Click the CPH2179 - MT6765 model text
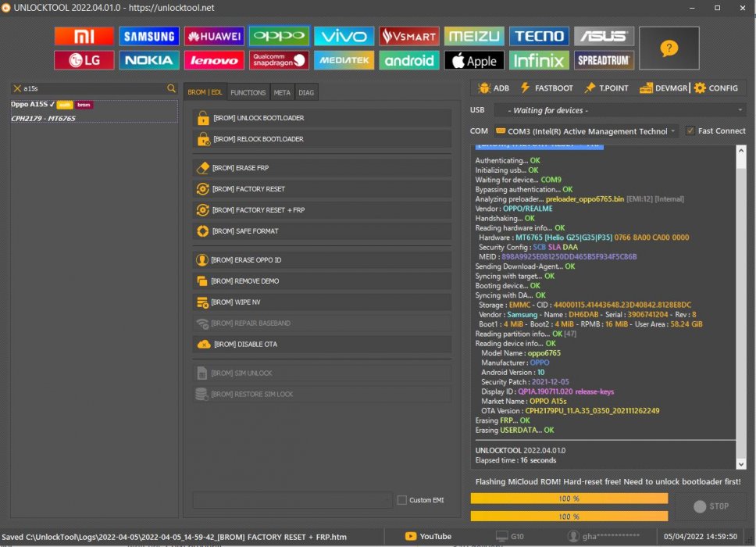The height and width of the screenshot is (547, 756). (44, 118)
